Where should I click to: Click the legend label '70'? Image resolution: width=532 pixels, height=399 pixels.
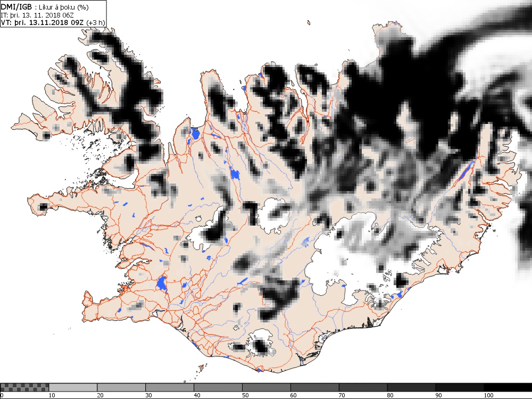pos(342,395)
